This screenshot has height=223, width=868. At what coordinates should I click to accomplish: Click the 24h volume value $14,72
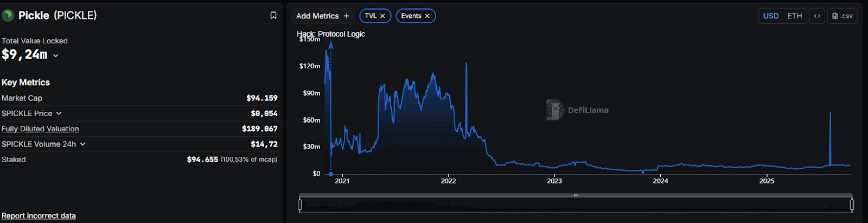pos(264,144)
